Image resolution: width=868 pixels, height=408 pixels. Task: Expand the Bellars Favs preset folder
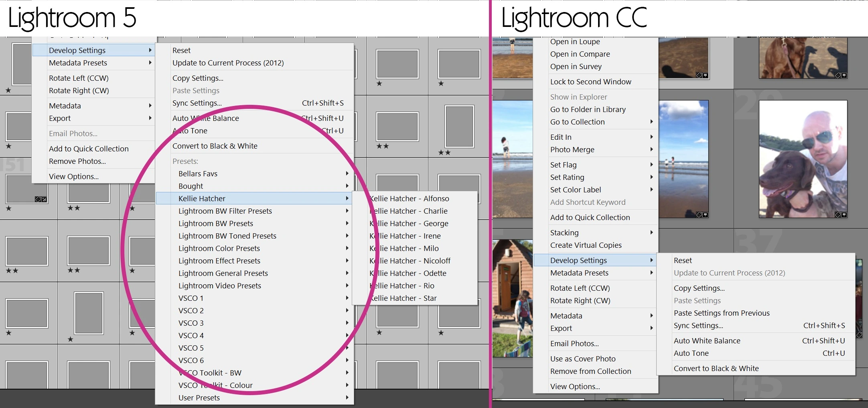pos(255,173)
